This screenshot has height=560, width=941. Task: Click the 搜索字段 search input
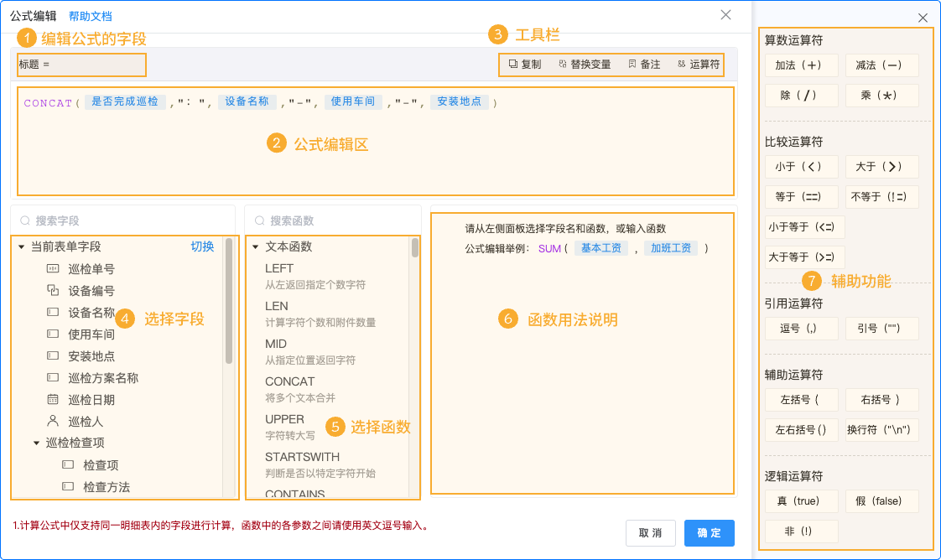pyautogui.click(x=123, y=218)
